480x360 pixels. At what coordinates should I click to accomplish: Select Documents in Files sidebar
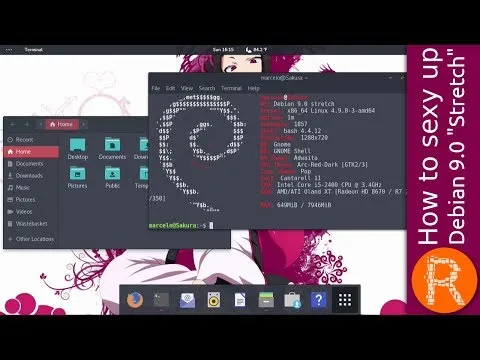(x=32, y=164)
